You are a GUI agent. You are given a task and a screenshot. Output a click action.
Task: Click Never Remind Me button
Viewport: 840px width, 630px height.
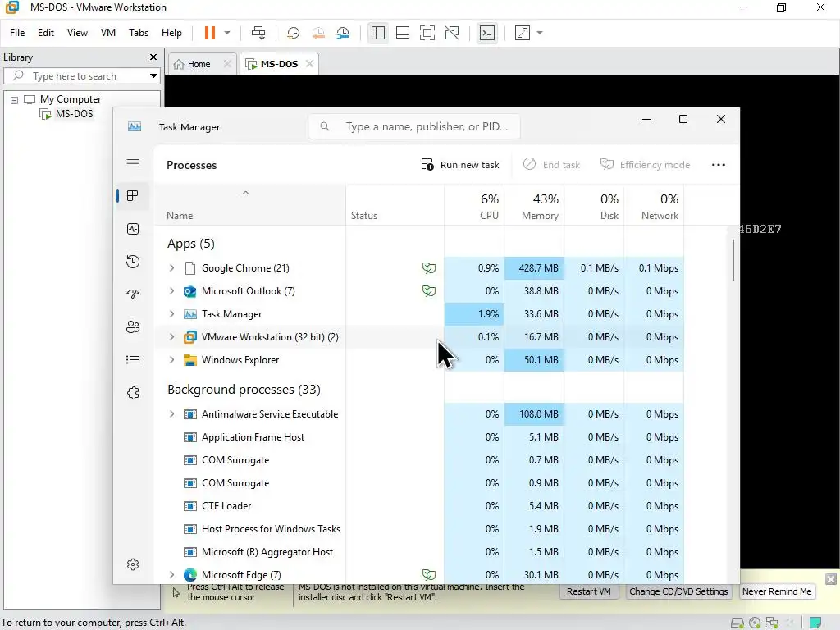click(777, 591)
